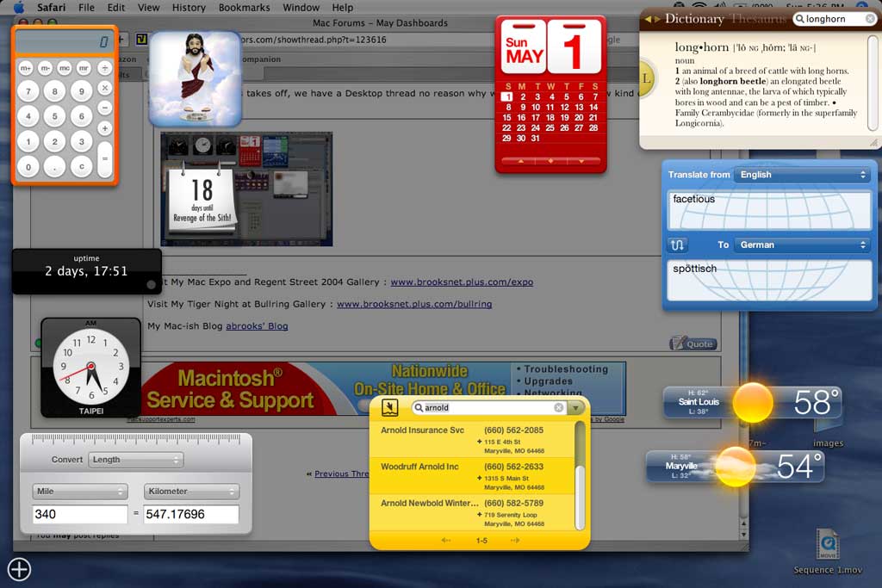Click the Dictionary back arrow
The height and width of the screenshot is (588, 882).
[x=648, y=19]
